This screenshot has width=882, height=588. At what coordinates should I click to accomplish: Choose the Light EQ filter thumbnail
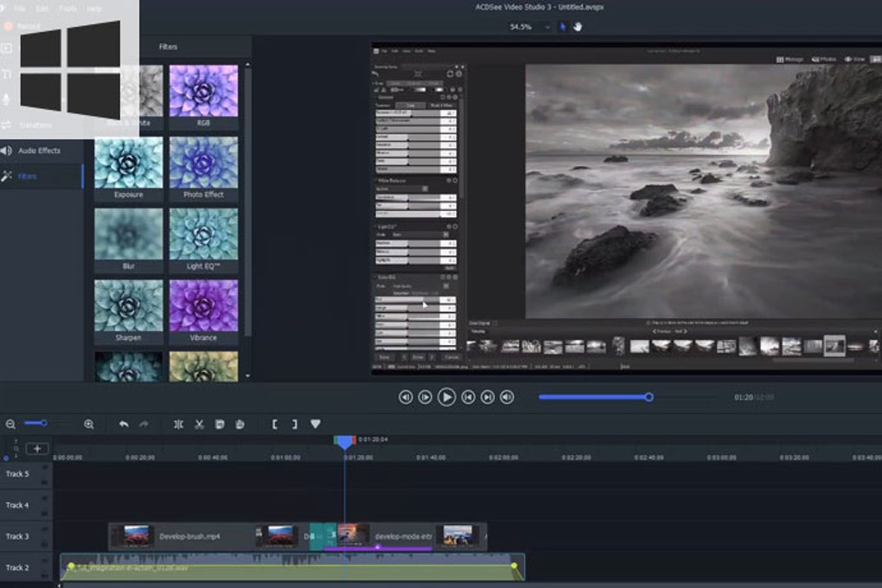tap(203, 233)
